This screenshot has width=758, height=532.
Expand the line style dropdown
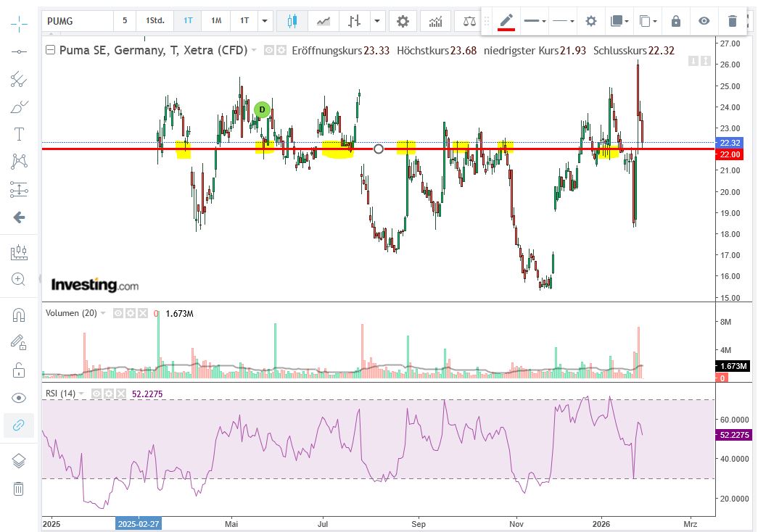[563, 21]
